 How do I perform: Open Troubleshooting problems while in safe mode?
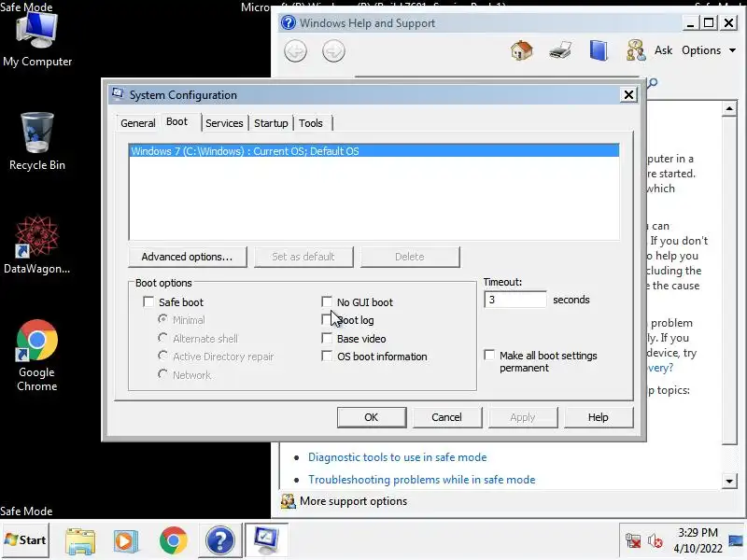coord(422,480)
